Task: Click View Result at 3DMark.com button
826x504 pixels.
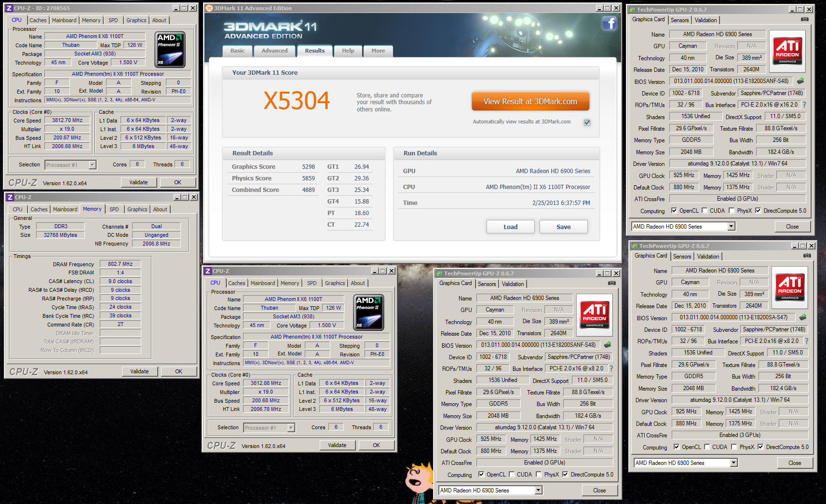Action: coord(530,102)
